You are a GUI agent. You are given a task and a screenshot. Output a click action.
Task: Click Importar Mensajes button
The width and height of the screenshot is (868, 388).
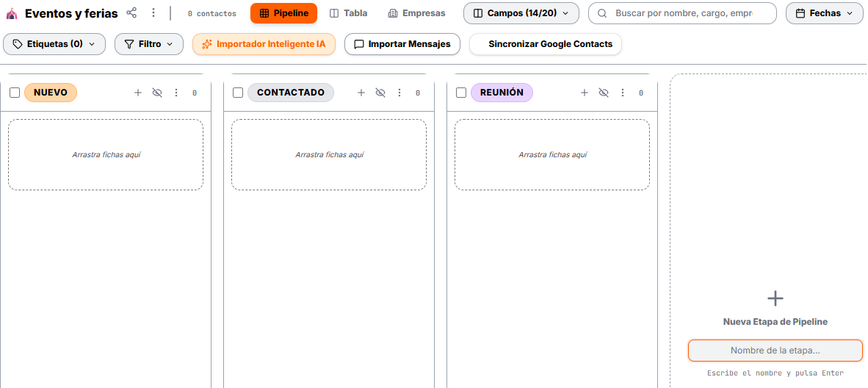point(402,44)
